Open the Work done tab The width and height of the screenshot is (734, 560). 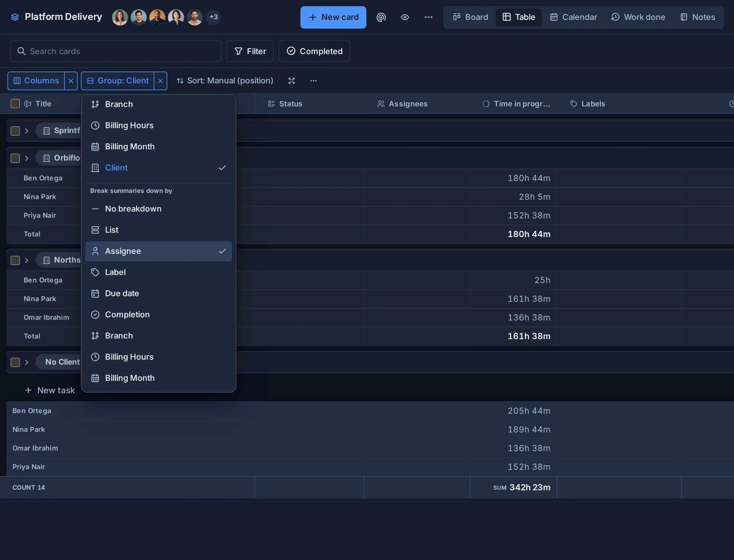(x=638, y=17)
